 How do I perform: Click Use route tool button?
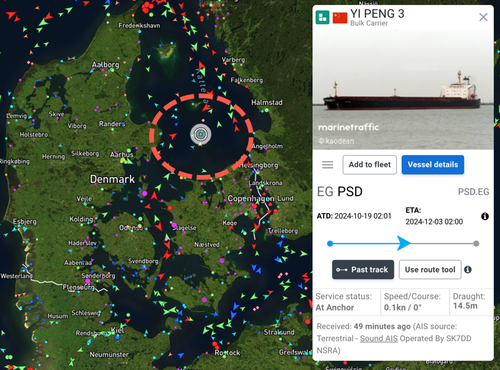point(430,269)
